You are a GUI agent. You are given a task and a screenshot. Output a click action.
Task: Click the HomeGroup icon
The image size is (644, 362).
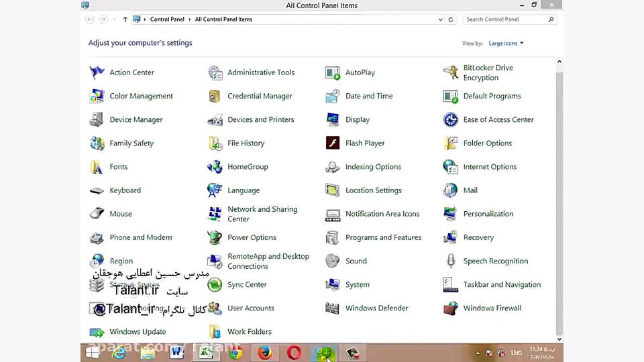coord(215,167)
